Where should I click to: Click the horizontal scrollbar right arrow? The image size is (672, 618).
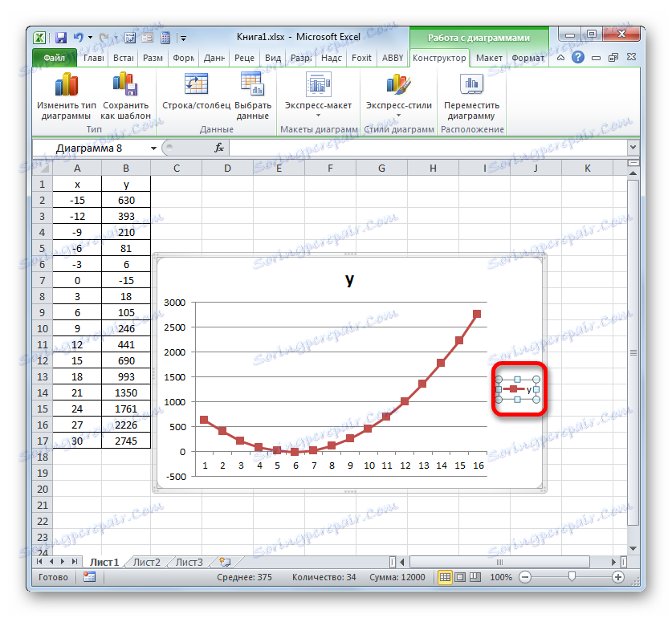click(613, 562)
